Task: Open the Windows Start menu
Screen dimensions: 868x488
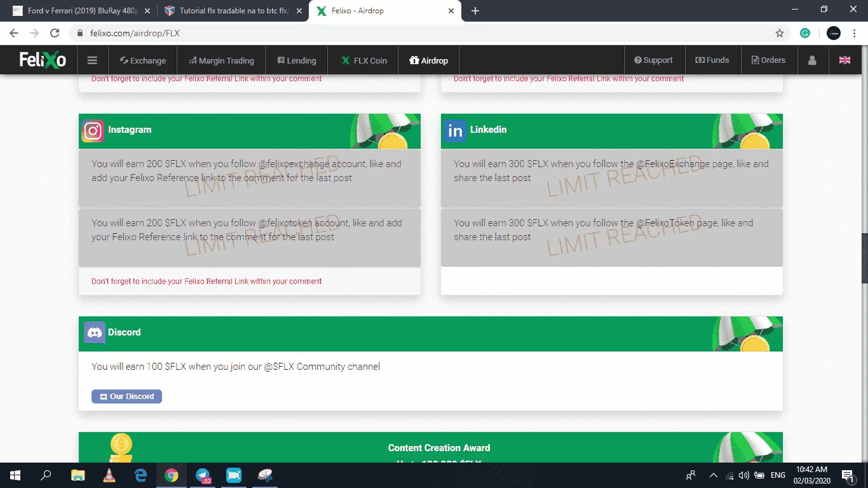Action: pos(15,475)
